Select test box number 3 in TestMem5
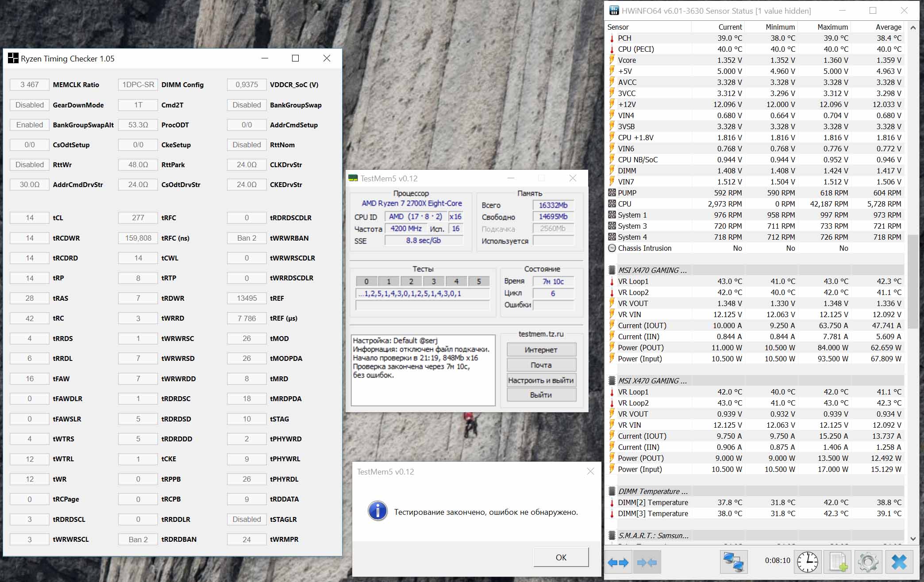The image size is (924, 582). pos(434,281)
